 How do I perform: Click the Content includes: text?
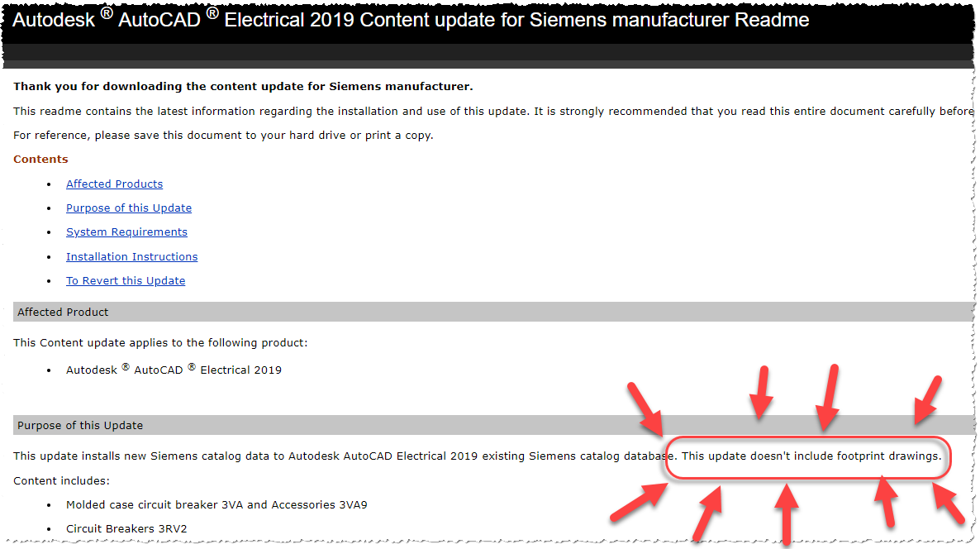(x=61, y=480)
